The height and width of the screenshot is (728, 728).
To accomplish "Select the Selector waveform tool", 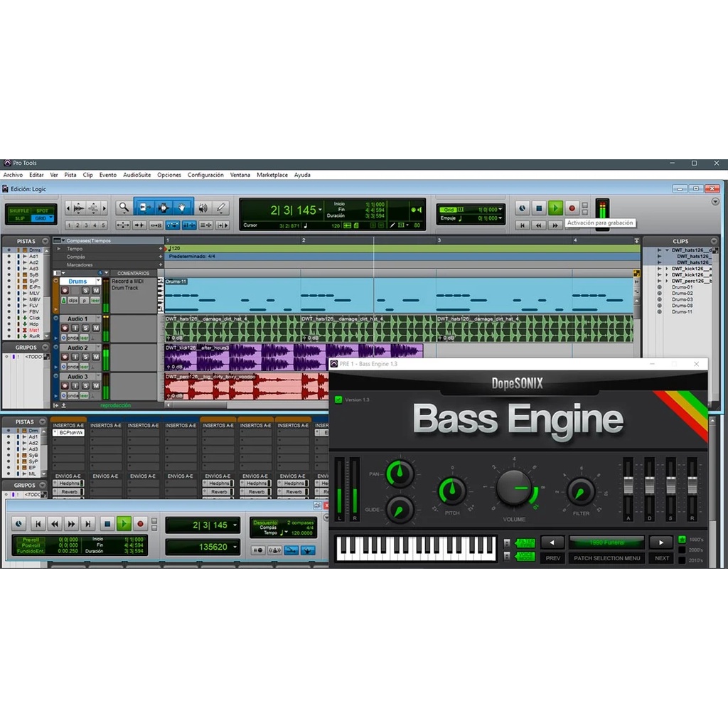I will pyautogui.click(x=163, y=208).
